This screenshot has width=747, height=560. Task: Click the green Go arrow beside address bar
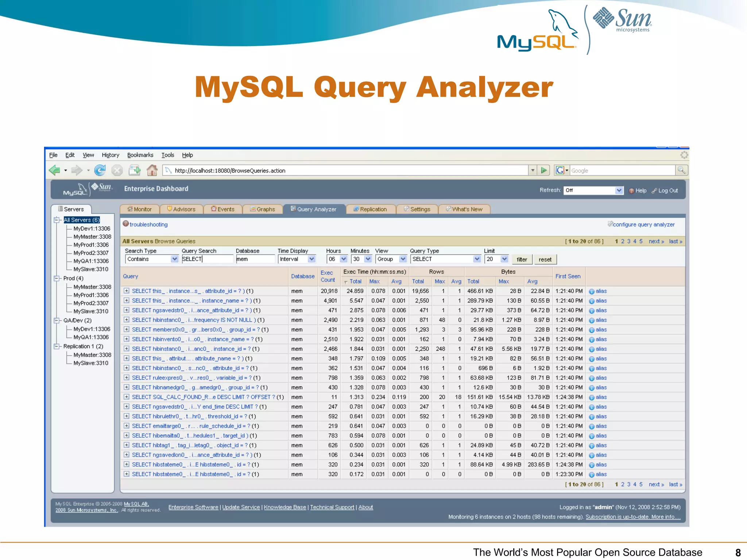(544, 170)
